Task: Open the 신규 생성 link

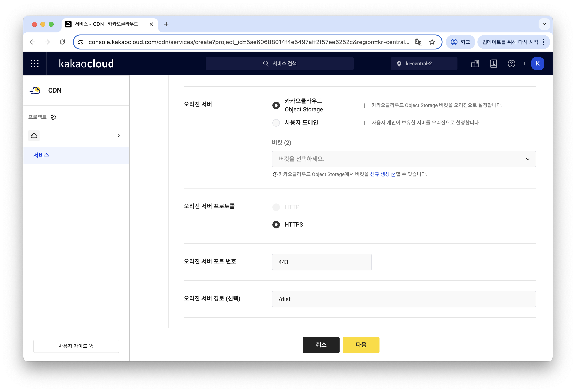Action: (382, 174)
